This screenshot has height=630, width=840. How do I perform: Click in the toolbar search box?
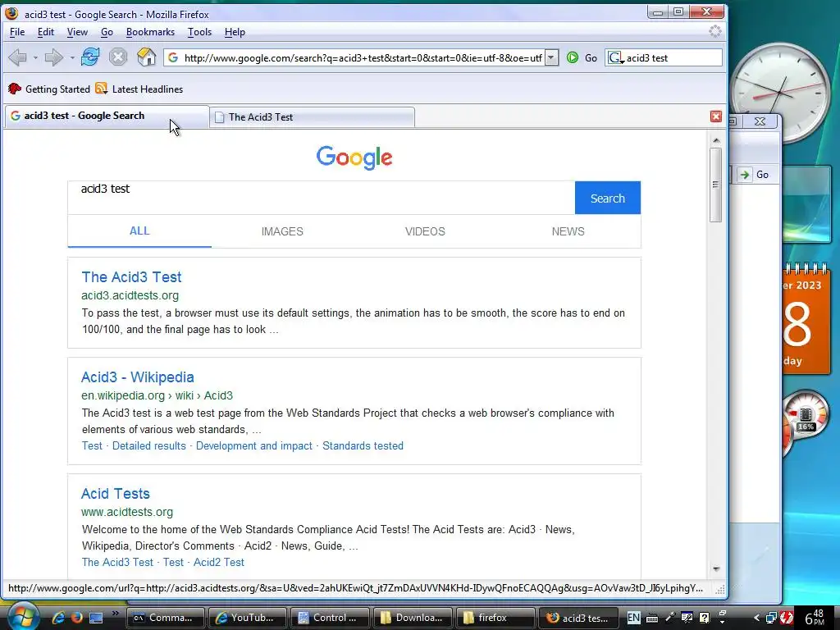click(673, 58)
